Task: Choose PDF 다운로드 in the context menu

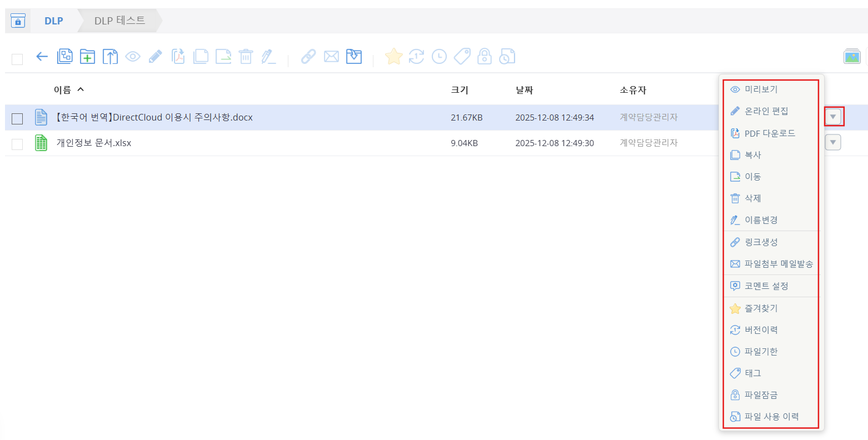Action: click(771, 133)
